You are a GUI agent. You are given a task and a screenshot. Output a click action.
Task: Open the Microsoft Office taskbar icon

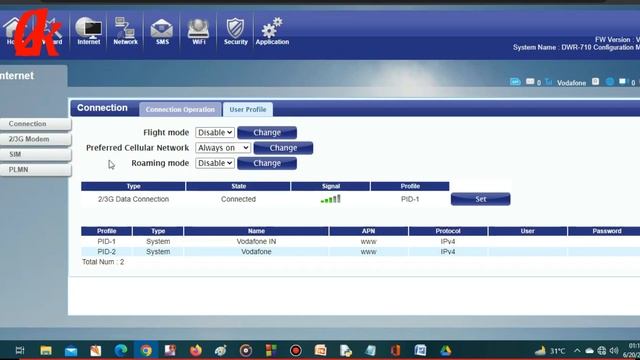[x=395, y=350]
